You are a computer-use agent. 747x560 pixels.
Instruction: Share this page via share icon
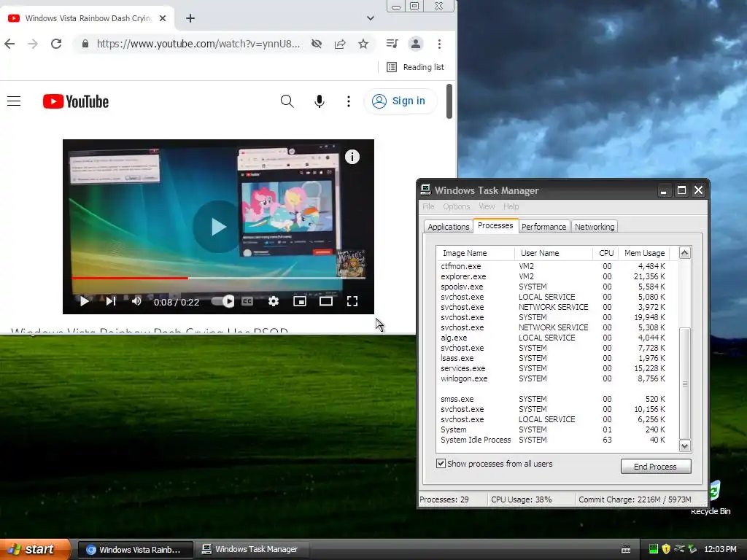(x=340, y=44)
